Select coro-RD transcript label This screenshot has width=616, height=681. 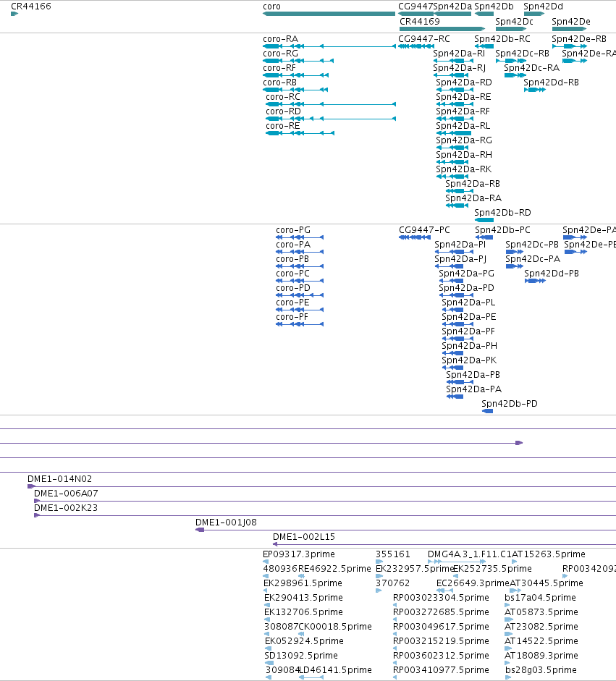pyautogui.click(x=283, y=111)
